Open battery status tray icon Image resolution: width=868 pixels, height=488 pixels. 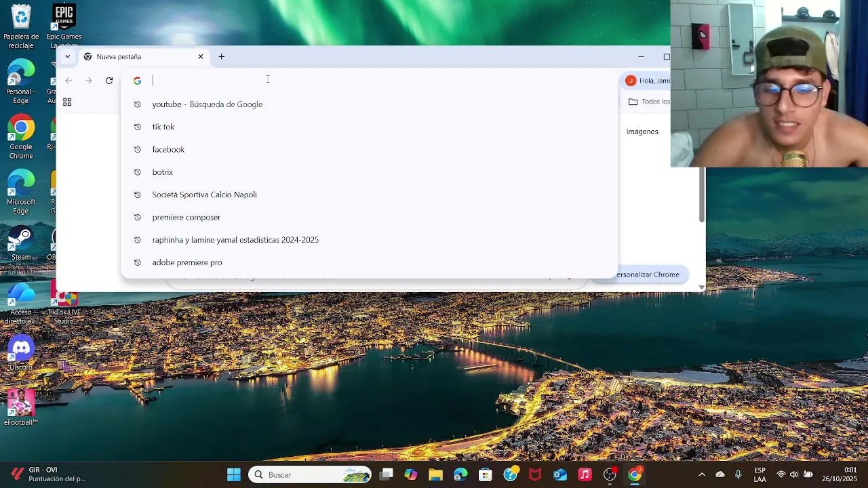click(x=807, y=474)
